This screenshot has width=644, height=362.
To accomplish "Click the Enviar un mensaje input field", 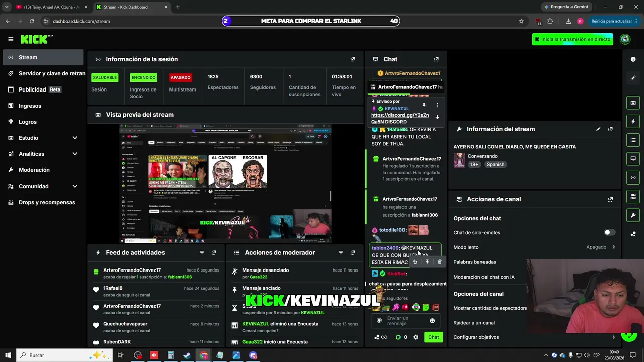I will pyautogui.click(x=406, y=321).
